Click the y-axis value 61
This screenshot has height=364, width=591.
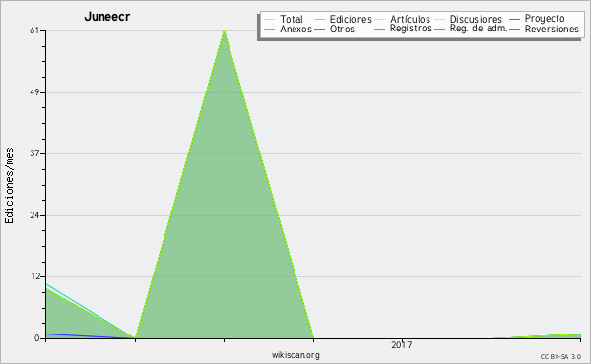[x=34, y=30]
